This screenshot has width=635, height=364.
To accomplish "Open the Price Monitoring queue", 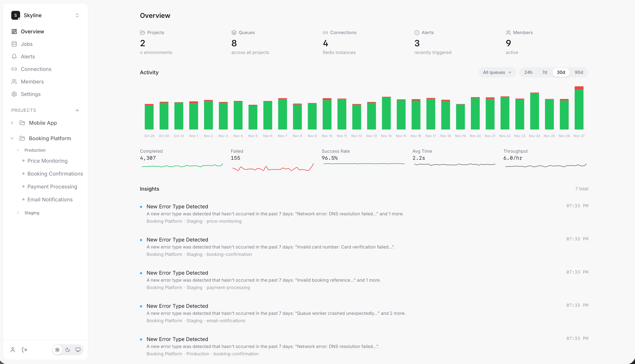I will tap(48, 161).
